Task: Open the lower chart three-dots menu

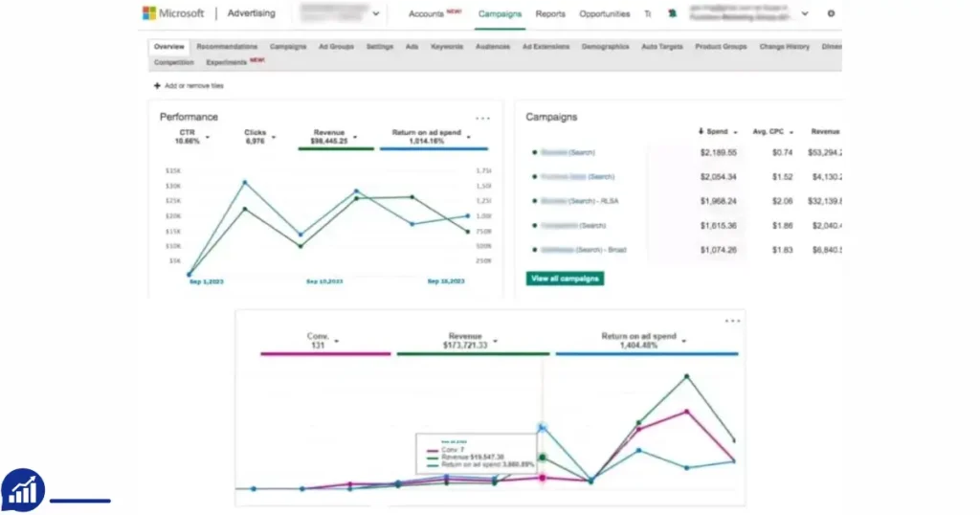Action: [732, 321]
